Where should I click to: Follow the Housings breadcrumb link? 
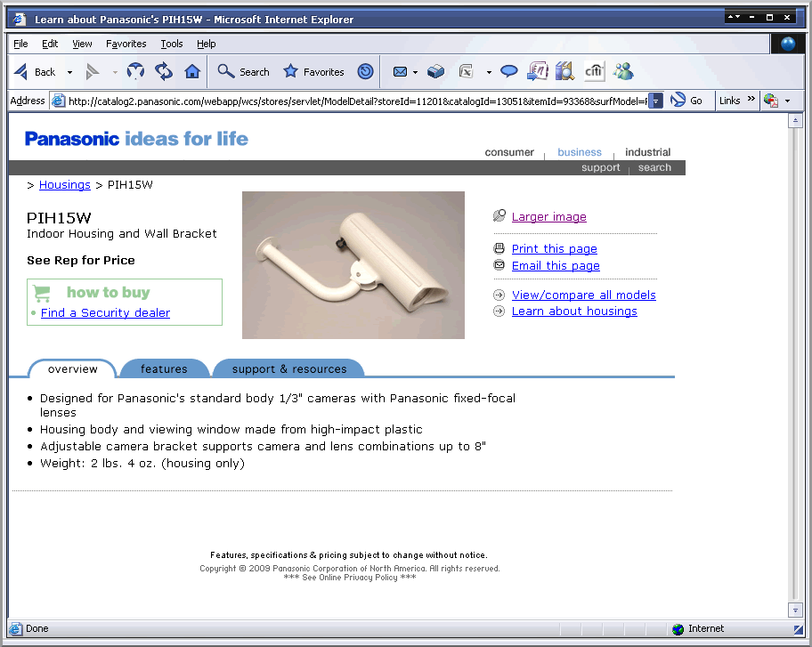point(65,185)
